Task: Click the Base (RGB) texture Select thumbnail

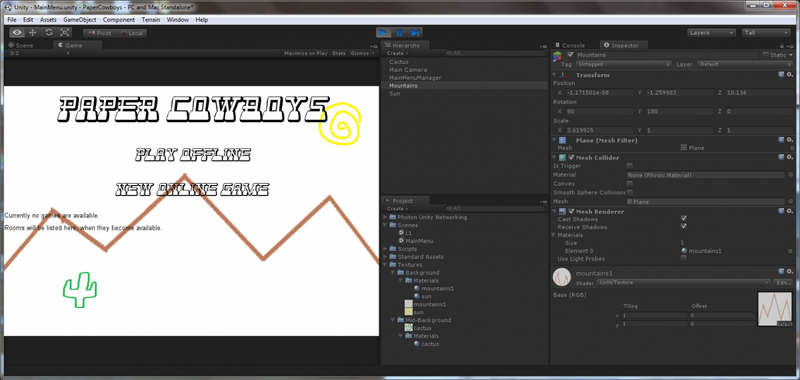Action: click(775, 309)
